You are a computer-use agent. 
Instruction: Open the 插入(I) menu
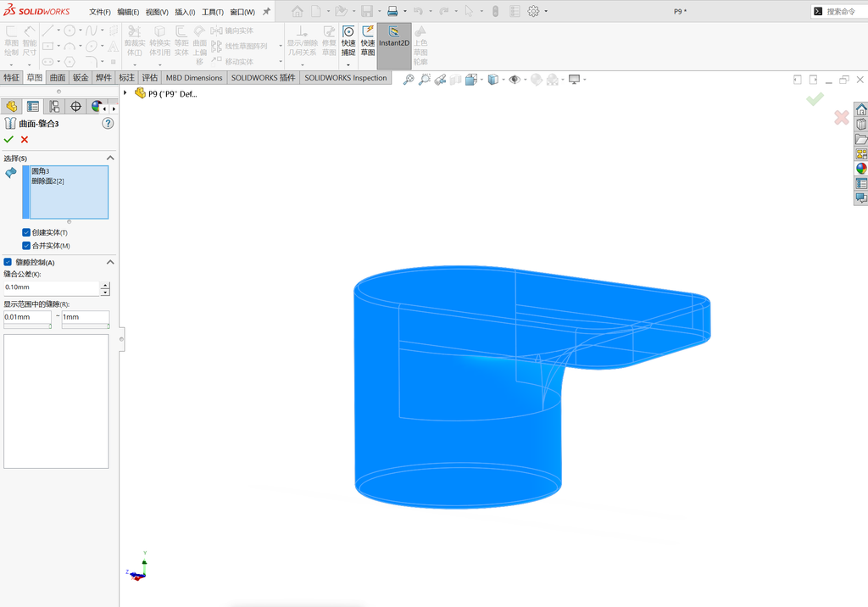click(185, 12)
